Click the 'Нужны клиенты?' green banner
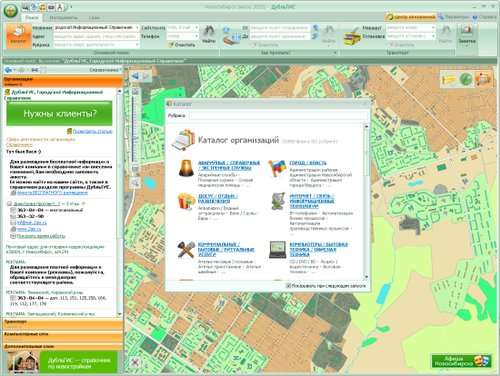This screenshot has width=500, height=376. coord(60,114)
